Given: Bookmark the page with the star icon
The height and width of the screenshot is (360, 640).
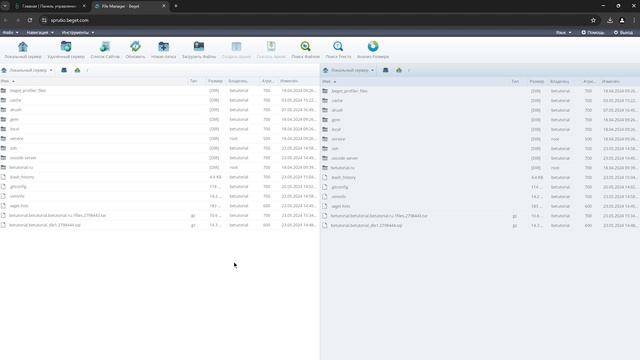Looking at the screenshot, I should tap(593, 20).
